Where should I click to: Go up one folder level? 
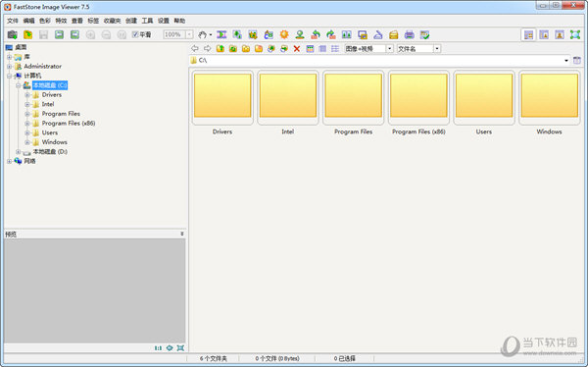pyautogui.click(x=220, y=48)
